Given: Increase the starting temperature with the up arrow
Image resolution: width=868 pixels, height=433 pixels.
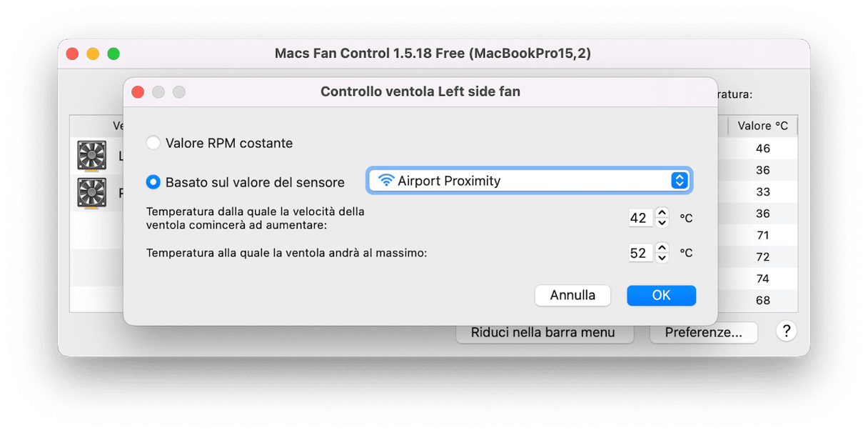Looking at the screenshot, I should coord(662,212).
